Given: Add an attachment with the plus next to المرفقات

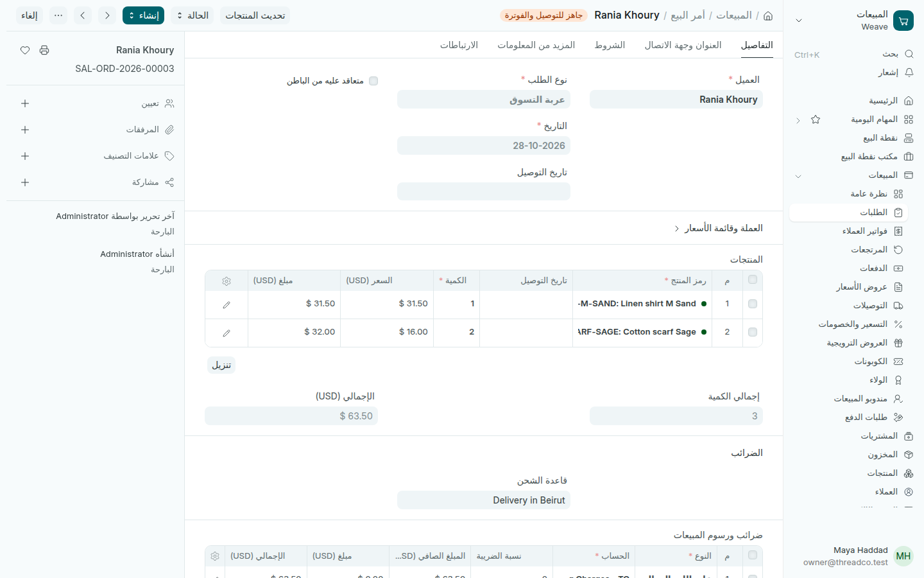Looking at the screenshot, I should click(x=25, y=130).
